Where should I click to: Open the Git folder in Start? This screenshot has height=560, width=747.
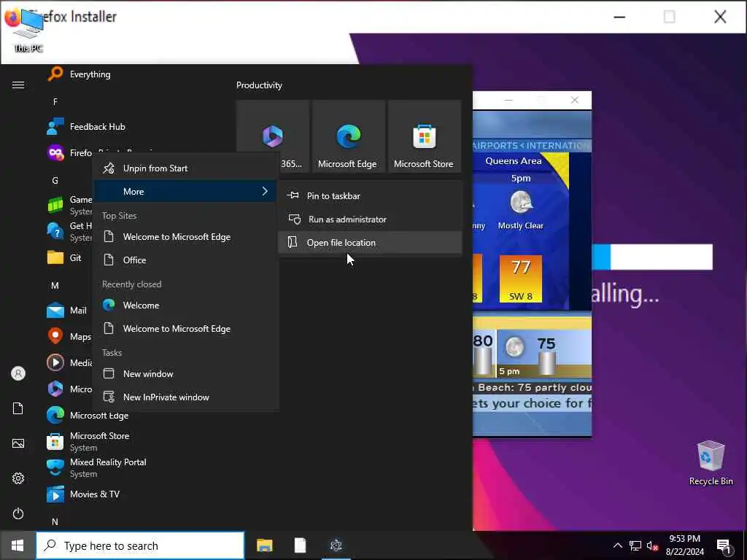tap(64, 257)
